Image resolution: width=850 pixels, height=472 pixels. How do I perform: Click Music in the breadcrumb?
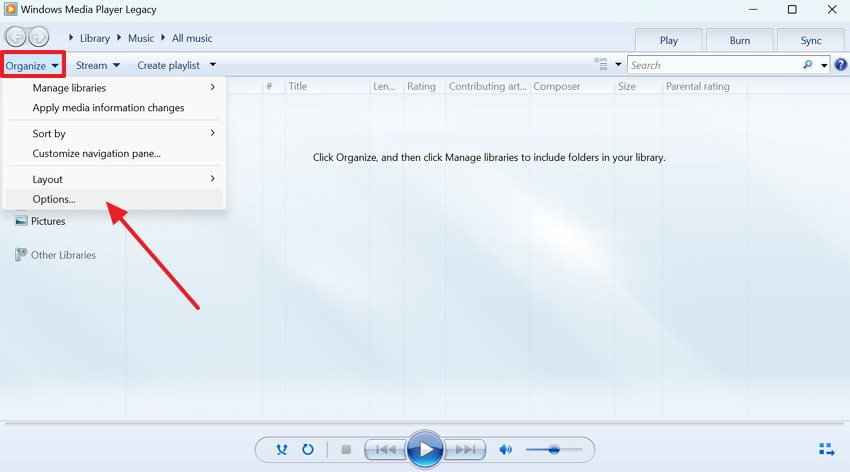pos(141,38)
